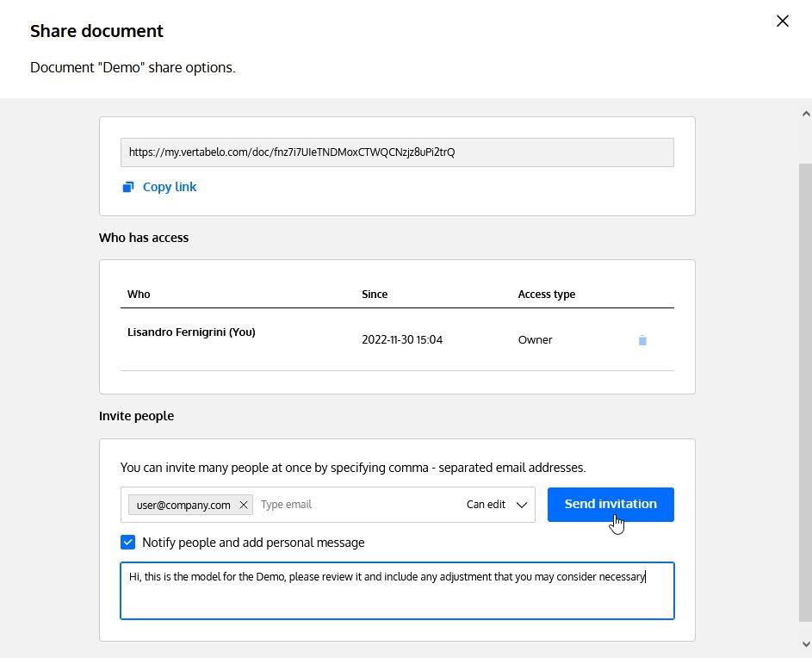
Task: Click the user@company.com email tag
Action: point(183,505)
